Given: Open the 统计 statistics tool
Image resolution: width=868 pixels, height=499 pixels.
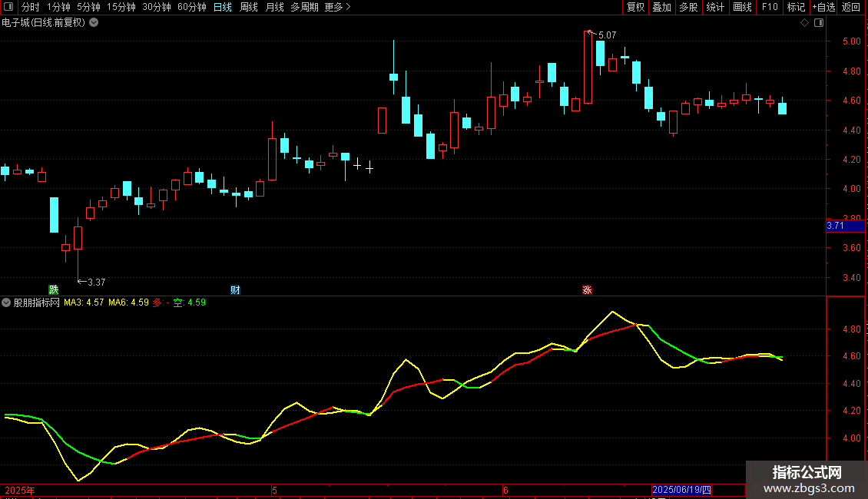Looking at the screenshot, I should click(x=715, y=7).
